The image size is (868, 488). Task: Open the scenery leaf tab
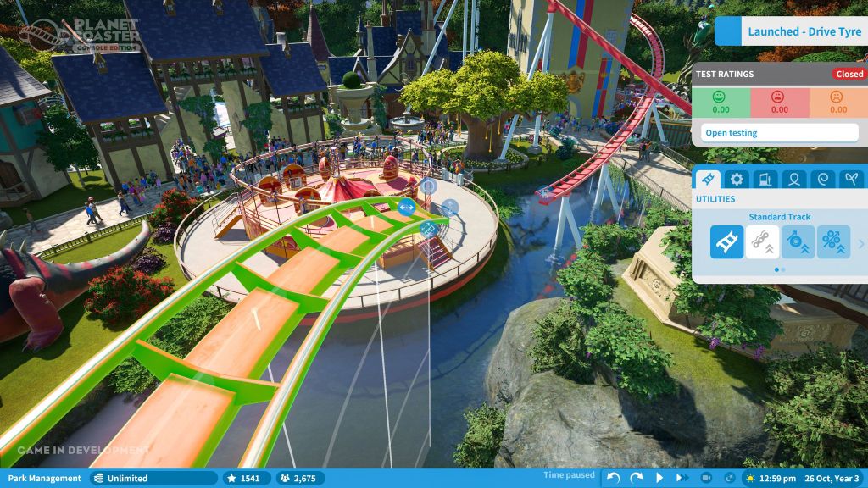850,179
